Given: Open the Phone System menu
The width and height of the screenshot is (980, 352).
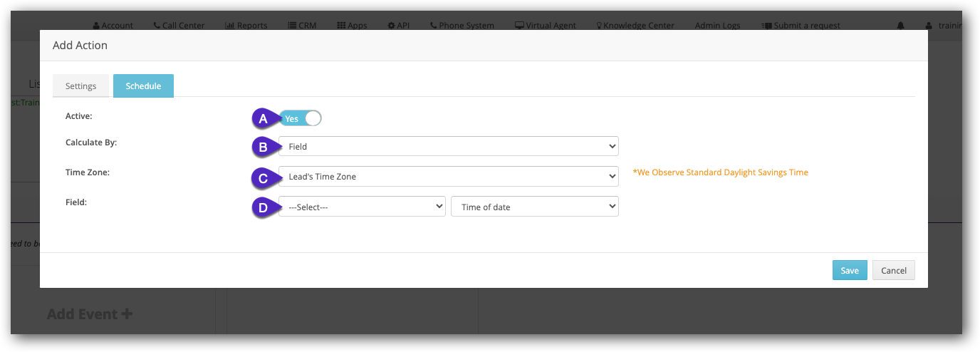Looking at the screenshot, I should (x=462, y=25).
